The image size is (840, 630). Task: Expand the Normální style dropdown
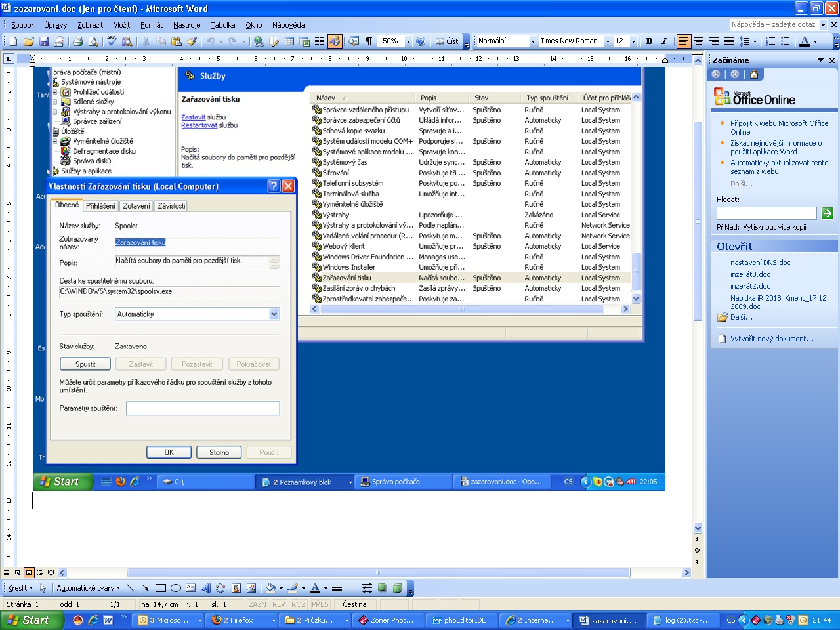coord(533,41)
